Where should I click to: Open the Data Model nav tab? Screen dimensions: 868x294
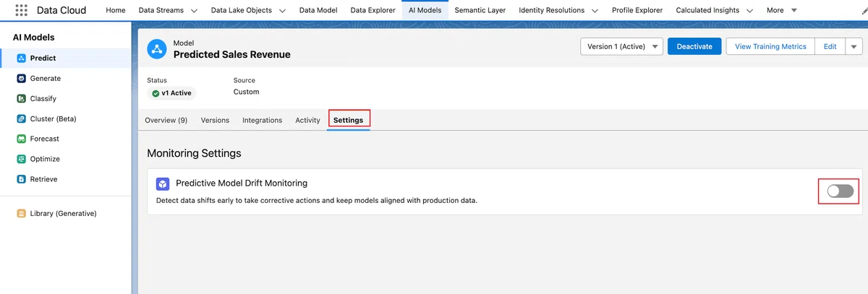click(x=318, y=11)
